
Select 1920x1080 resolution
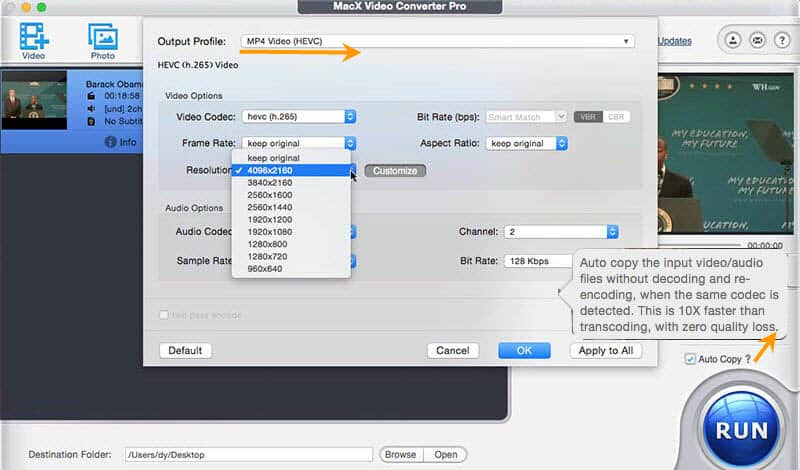coord(291,231)
